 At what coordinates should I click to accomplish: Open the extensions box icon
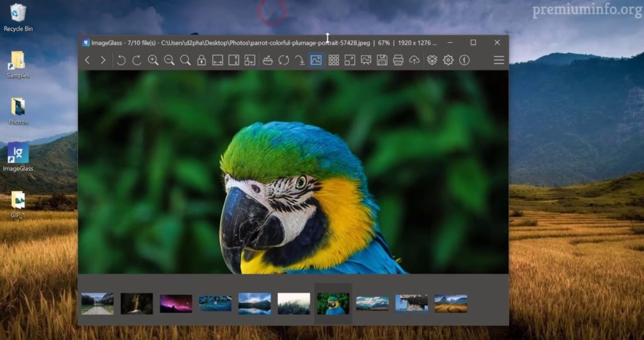click(x=432, y=60)
